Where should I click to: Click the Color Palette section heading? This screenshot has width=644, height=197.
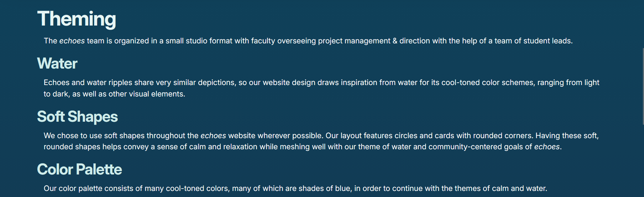click(79, 169)
